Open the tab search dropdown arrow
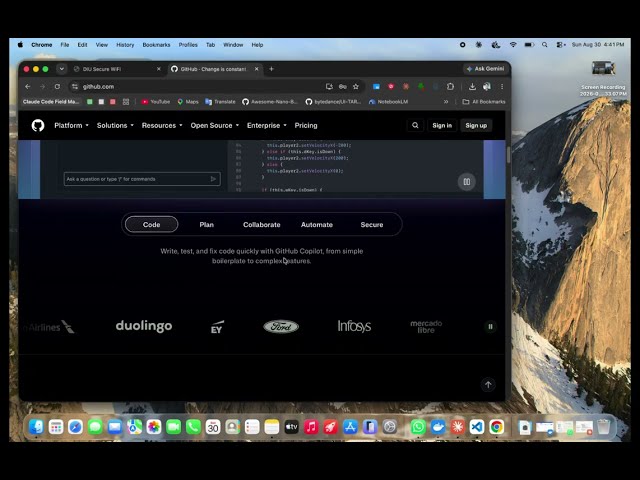640x480 pixels. click(x=62, y=69)
